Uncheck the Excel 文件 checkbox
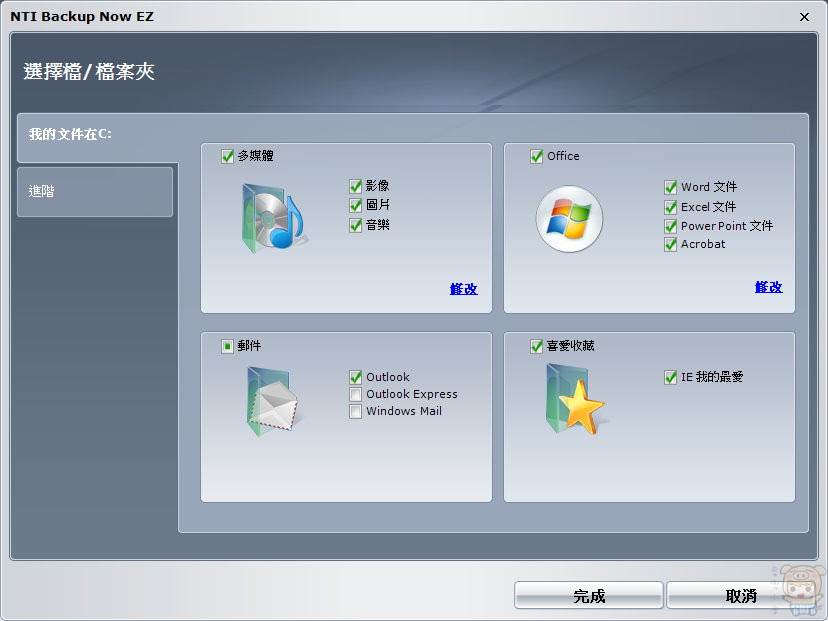828x621 pixels. 670,207
